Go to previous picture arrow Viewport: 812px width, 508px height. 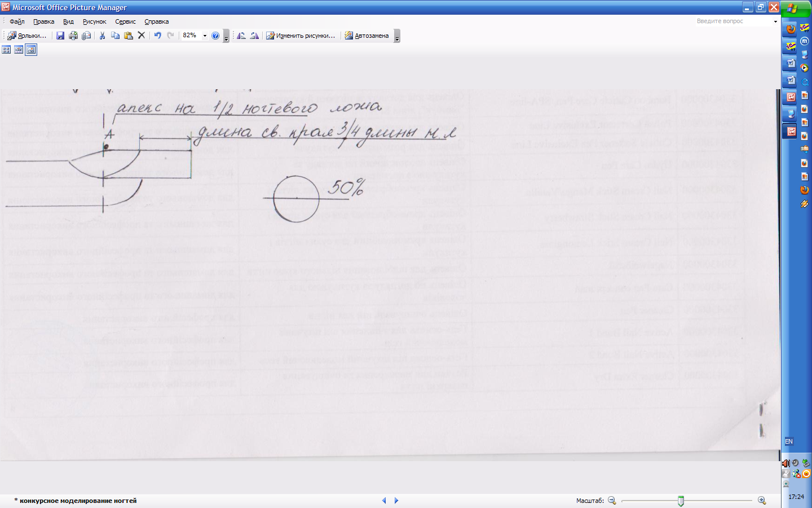pyautogui.click(x=384, y=501)
